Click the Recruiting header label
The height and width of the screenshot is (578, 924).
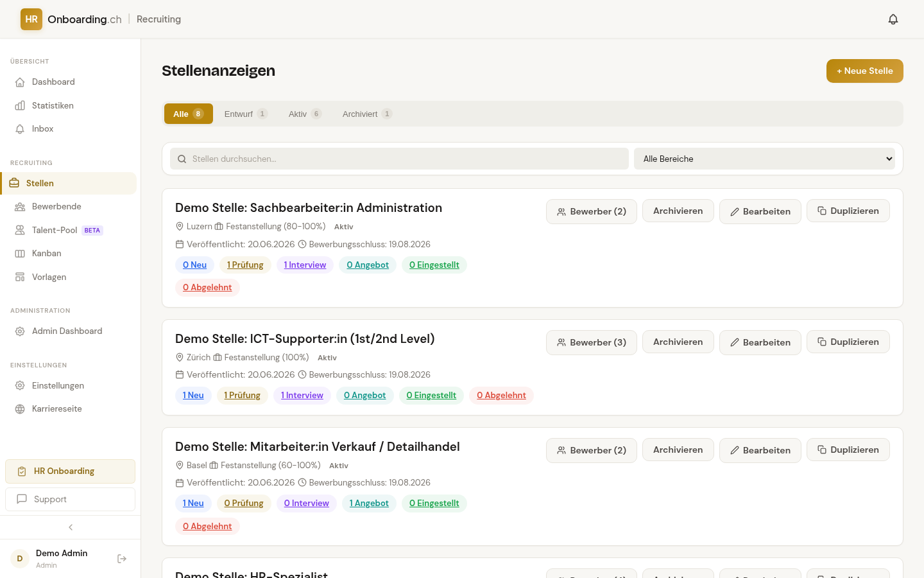click(158, 19)
